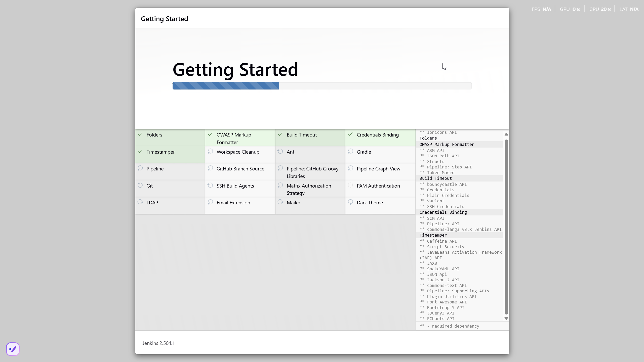This screenshot has width=644, height=362.
Task: Click the spinner icon beside Dark Theme
Action: pyautogui.click(x=350, y=202)
